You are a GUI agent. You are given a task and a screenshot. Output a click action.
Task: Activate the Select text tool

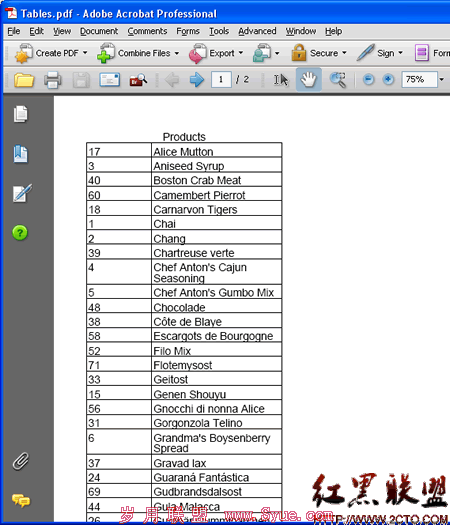point(281,80)
